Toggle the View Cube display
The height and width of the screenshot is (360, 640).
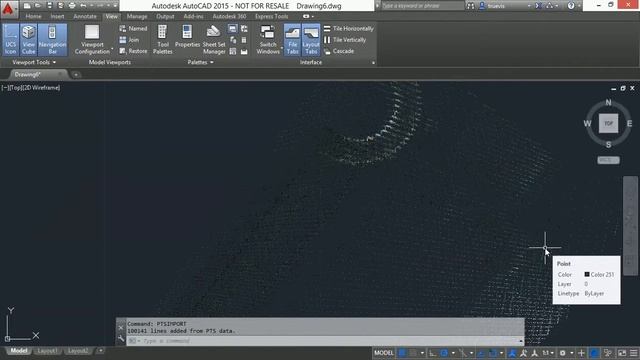tap(29, 40)
